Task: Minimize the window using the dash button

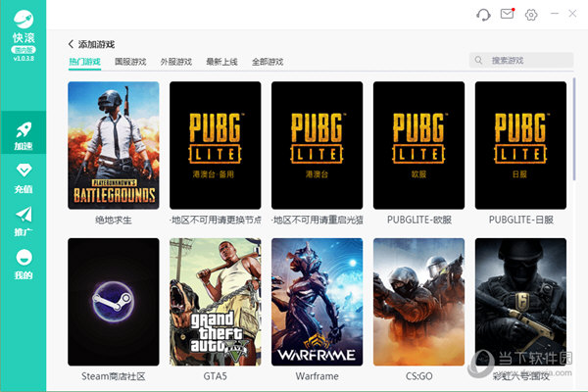Action: pos(557,14)
